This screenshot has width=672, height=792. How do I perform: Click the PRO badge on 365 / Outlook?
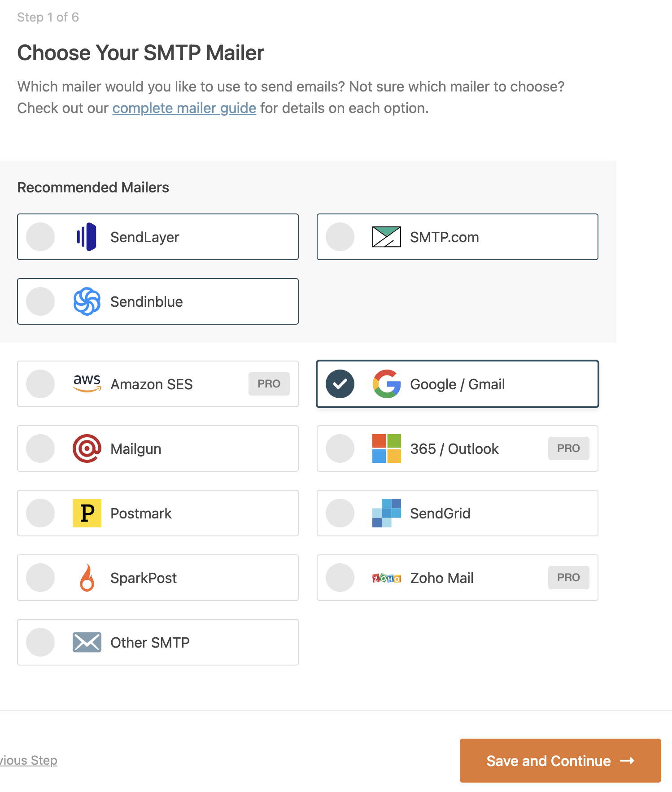[569, 448]
